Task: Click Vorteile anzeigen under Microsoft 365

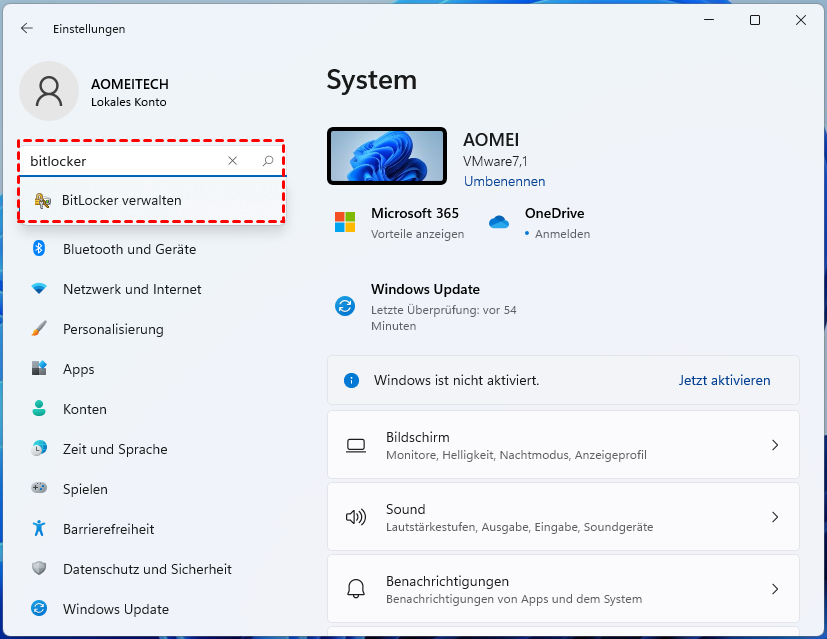Action: [417, 234]
